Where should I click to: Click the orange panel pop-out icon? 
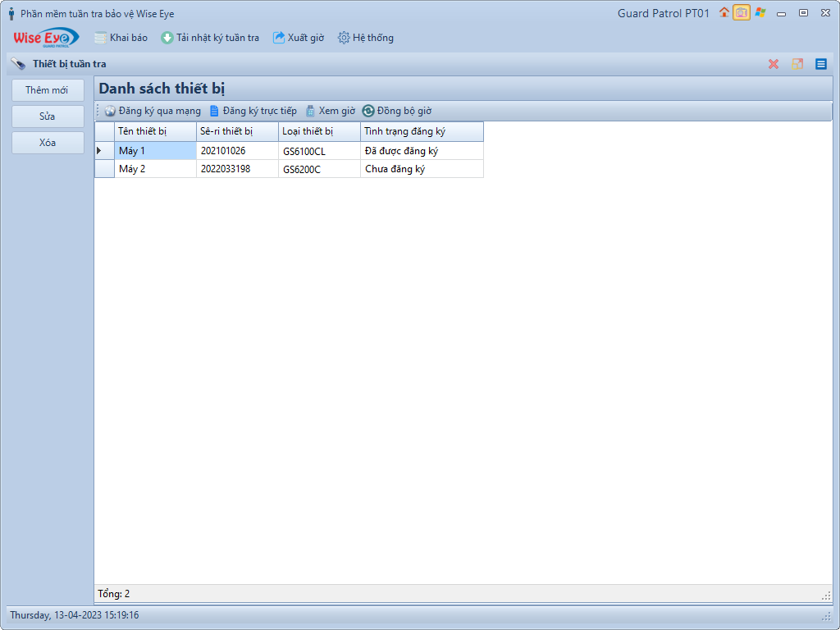click(x=797, y=64)
